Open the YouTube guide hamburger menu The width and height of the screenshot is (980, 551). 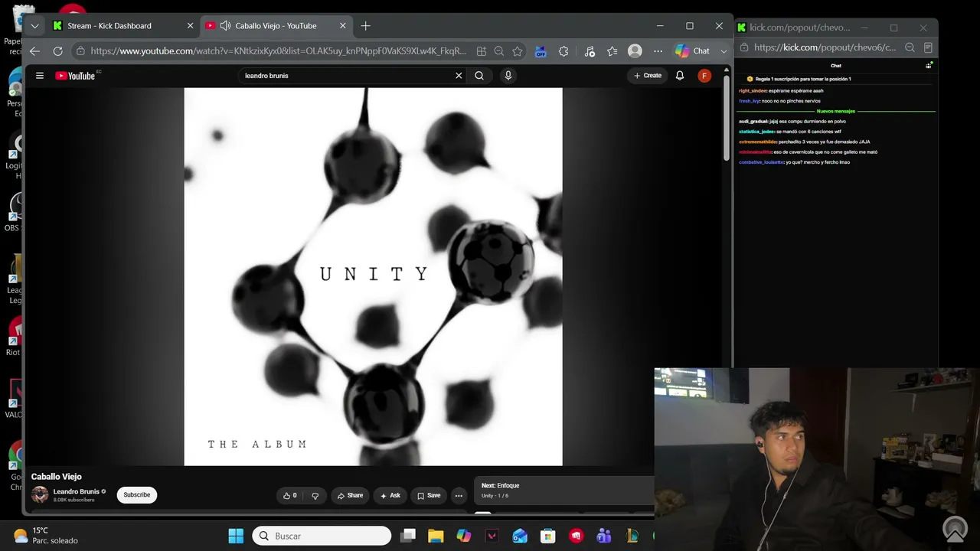40,76
